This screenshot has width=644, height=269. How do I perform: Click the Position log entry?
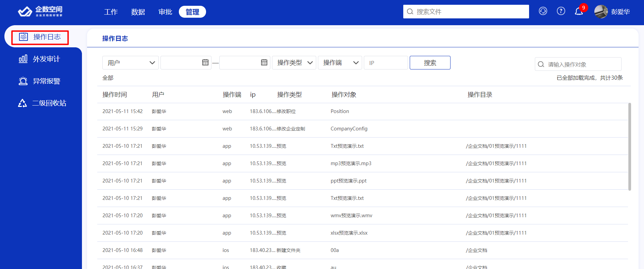pyautogui.click(x=340, y=111)
